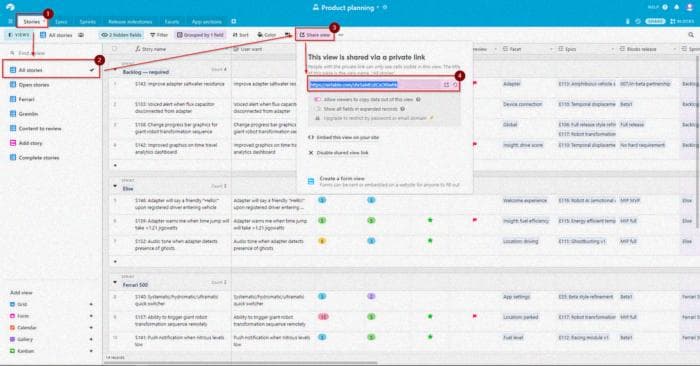Click the Calendar view type icon
This screenshot has width=700, height=366.
pos(12,328)
